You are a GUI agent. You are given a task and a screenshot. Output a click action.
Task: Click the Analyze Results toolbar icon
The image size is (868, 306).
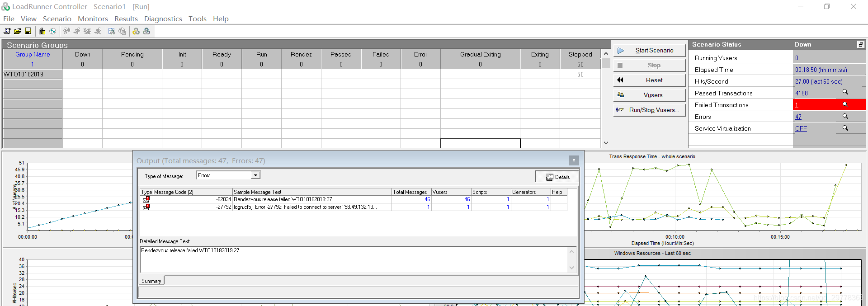[112, 31]
